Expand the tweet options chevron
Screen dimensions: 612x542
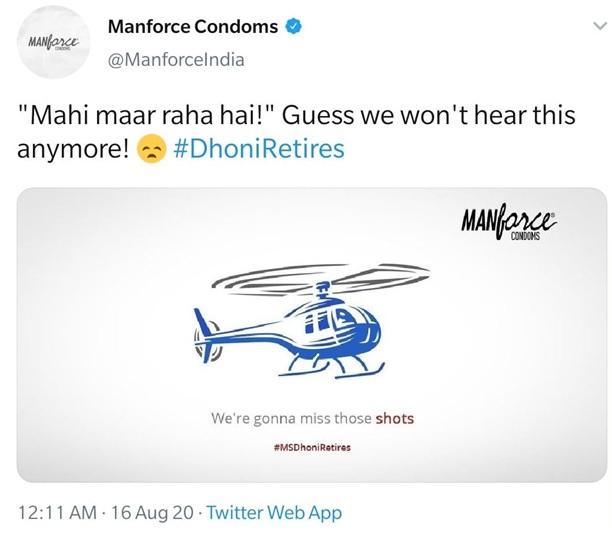click(x=600, y=26)
